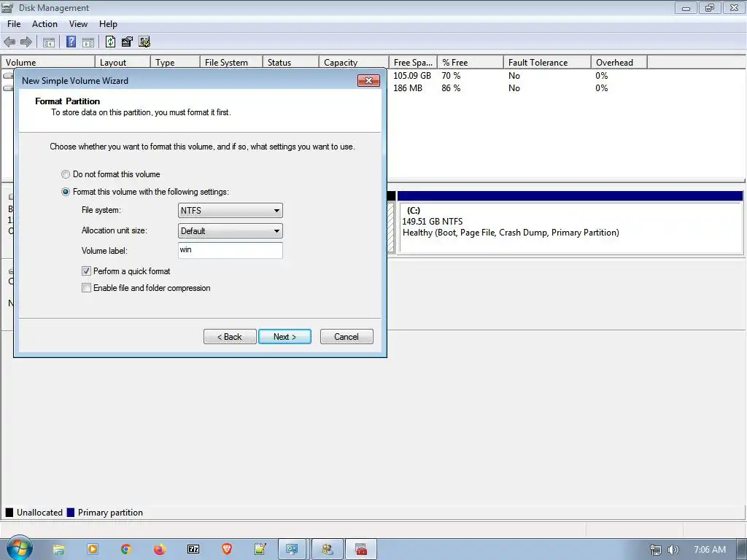
Task: Open the volume speaker tray icon
Action: tap(673, 550)
